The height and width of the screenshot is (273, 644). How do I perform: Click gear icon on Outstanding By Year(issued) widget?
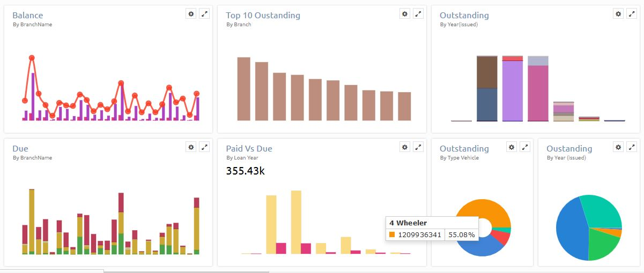coord(618,14)
